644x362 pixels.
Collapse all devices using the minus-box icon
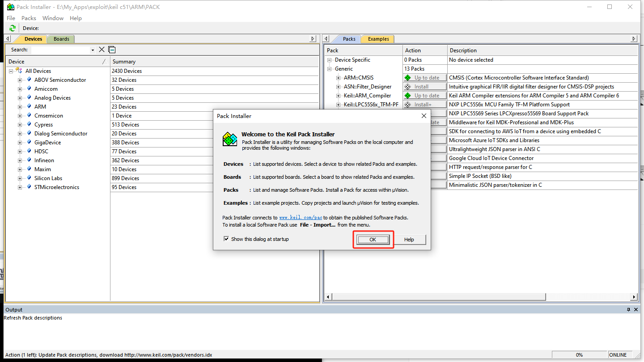(112, 50)
